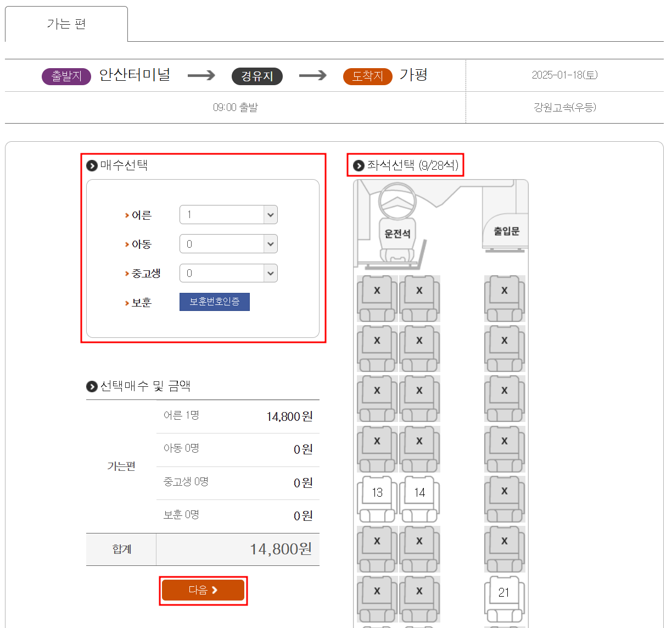Click the 어른 price 14,800원
The width and height of the screenshot is (672, 628).
click(x=289, y=416)
